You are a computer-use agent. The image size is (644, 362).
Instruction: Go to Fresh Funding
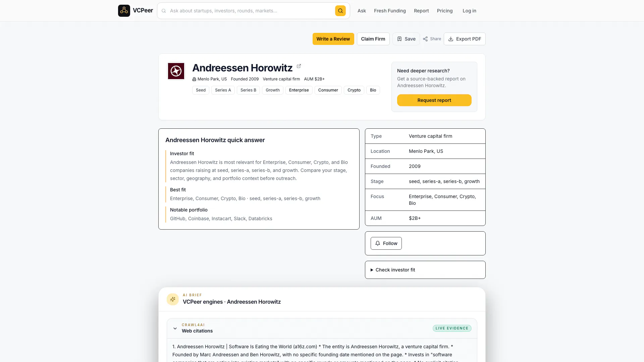390,11
